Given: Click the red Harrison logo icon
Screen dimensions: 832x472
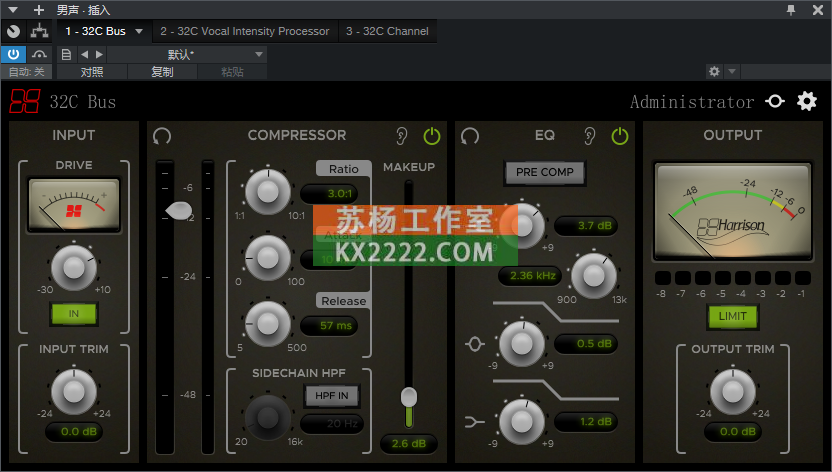Looking at the screenshot, I should [x=25, y=101].
